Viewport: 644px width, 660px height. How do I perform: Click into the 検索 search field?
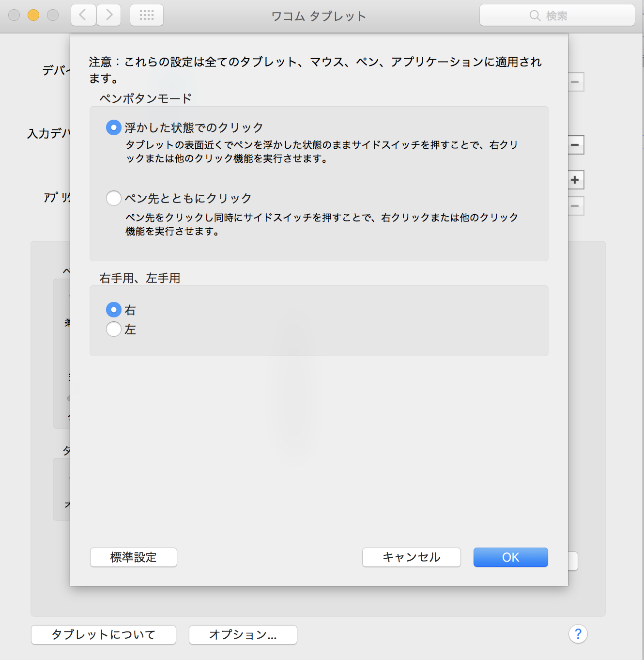(557, 16)
